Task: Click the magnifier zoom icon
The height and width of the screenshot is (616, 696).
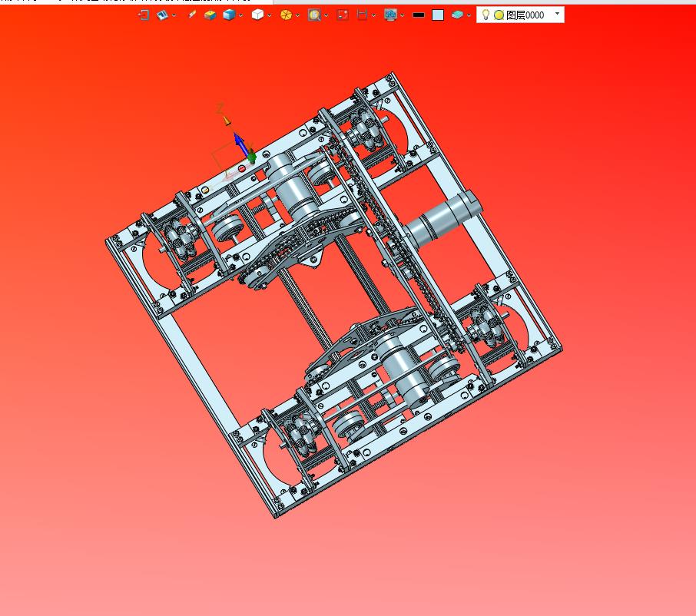Action: [314, 15]
